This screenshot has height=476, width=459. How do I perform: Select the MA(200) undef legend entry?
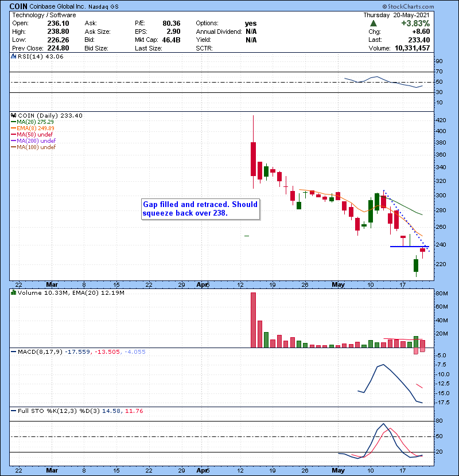pos(33,141)
